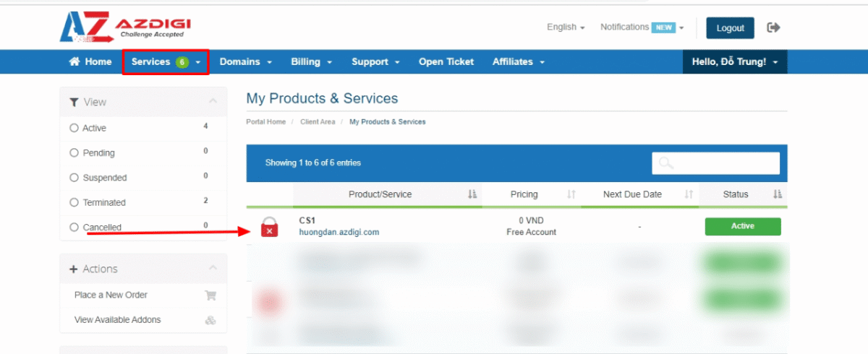Click the addons cubes icon
The image size is (868, 354).
coord(210,320)
